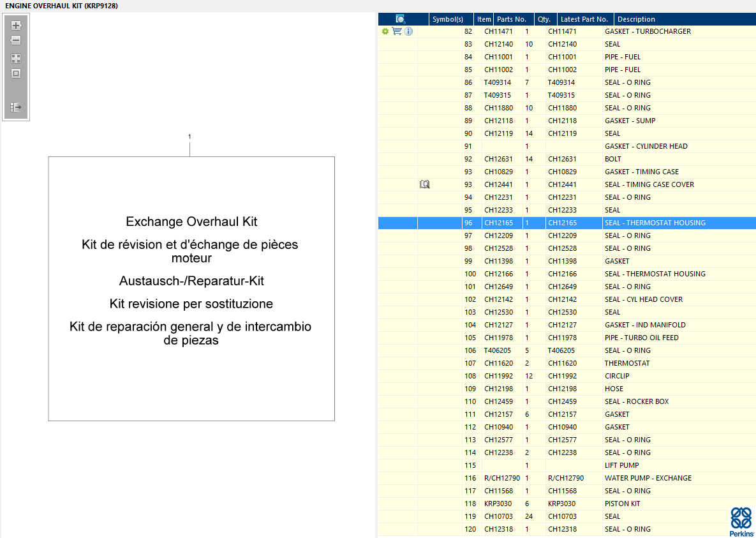
Task: Select the CH11001 PIPE - FUEL row
Action: tap(567, 57)
